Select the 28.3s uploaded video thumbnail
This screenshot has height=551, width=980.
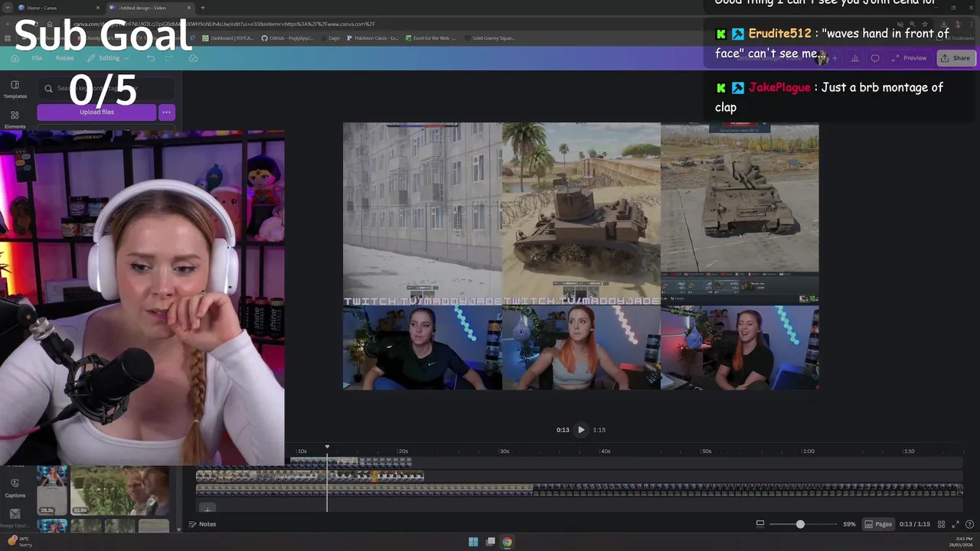coord(52,491)
